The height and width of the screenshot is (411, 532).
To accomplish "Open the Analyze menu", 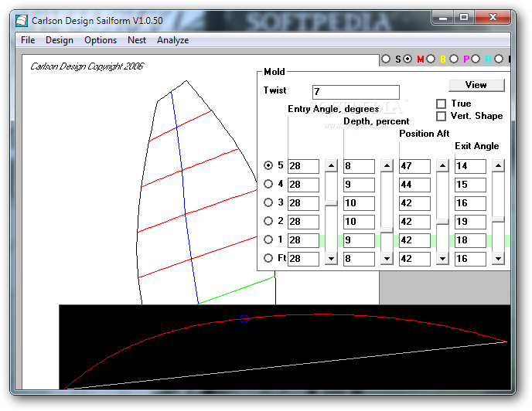I will 172,40.
